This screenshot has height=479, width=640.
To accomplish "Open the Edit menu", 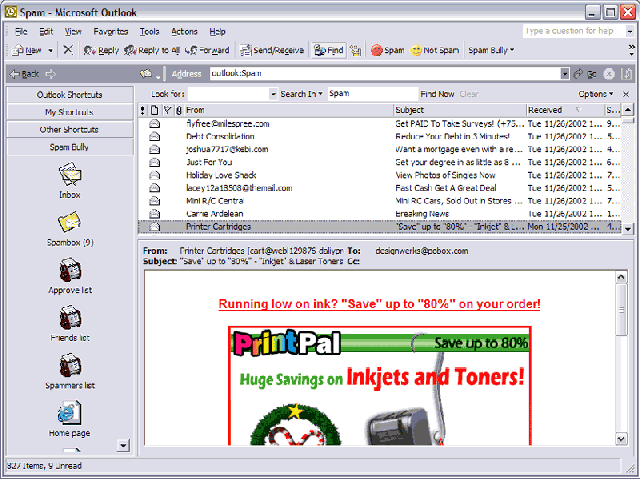I will pyautogui.click(x=46, y=31).
